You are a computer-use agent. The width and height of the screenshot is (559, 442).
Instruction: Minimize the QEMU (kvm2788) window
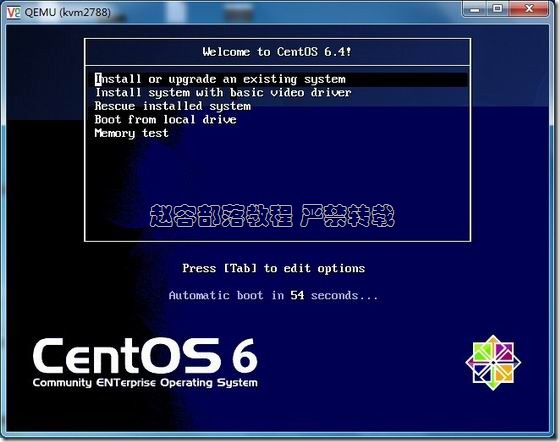(x=475, y=9)
